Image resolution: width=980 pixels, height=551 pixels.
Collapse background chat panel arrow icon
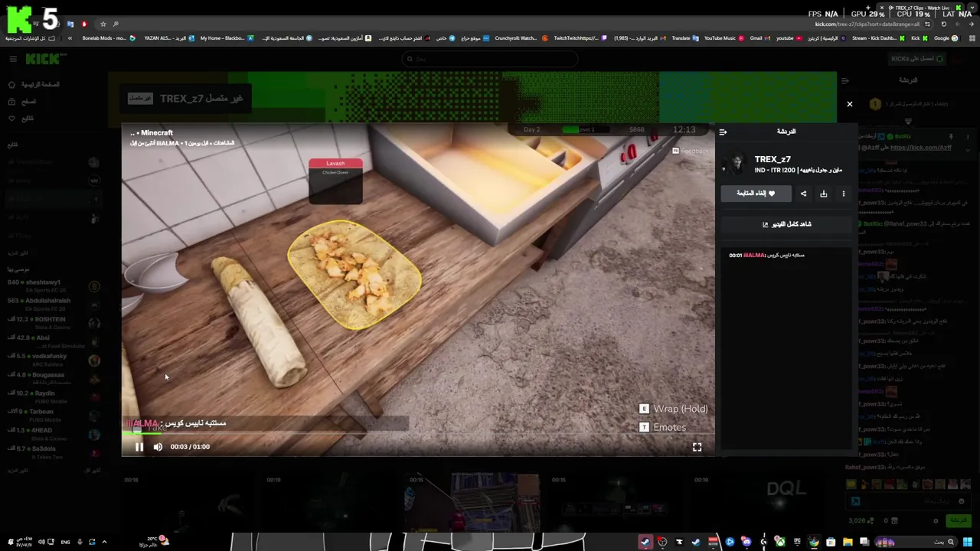click(844, 80)
